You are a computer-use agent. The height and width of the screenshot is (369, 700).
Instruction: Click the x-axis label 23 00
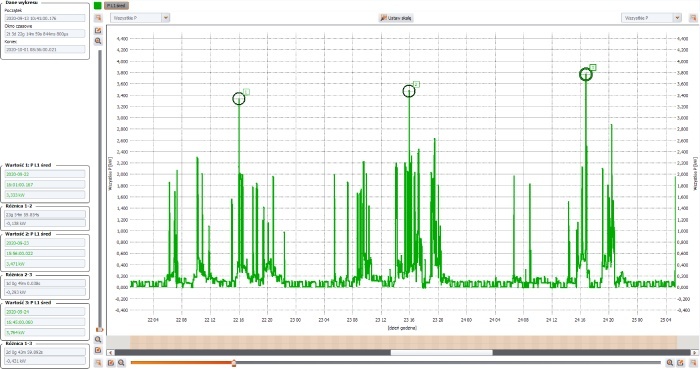[x=296, y=320]
